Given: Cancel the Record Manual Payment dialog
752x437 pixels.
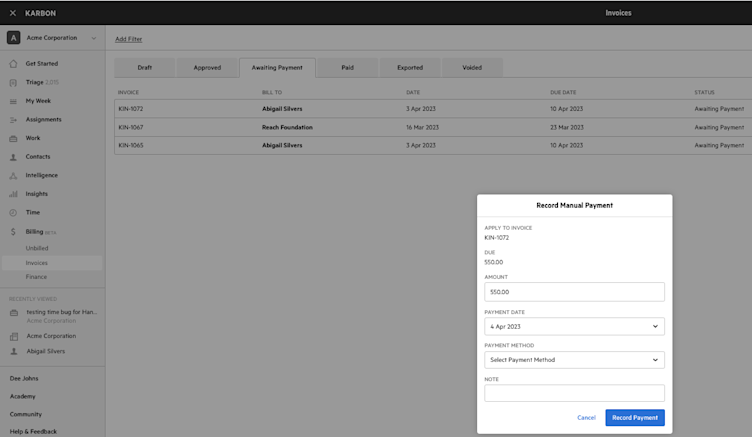Looking at the screenshot, I should tap(586, 418).
